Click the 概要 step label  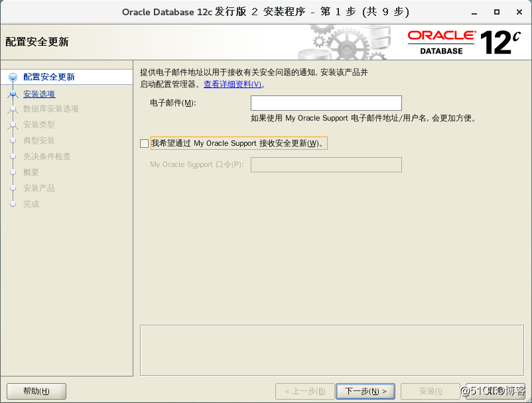[x=31, y=172]
